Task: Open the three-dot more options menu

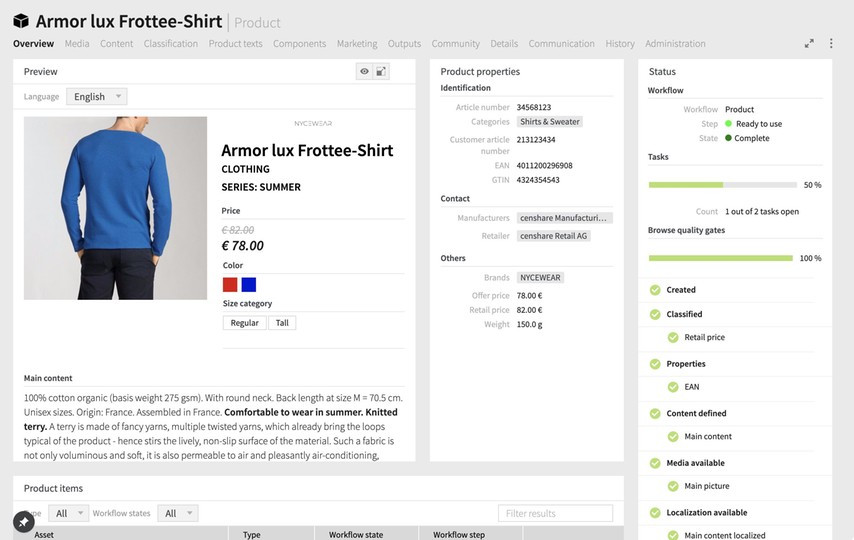Action: (x=831, y=44)
